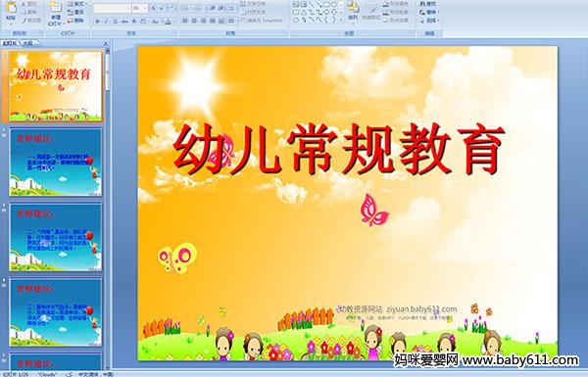This screenshot has height=377, width=588.
Task: Toggle Italic formatting button
Action: [107, 22]
